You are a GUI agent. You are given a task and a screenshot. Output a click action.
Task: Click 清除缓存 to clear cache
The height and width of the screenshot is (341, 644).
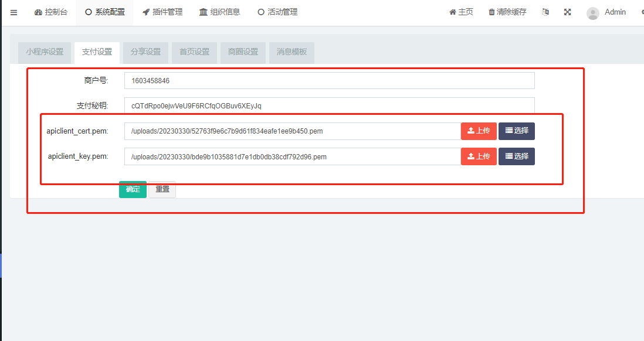(507, 12)
